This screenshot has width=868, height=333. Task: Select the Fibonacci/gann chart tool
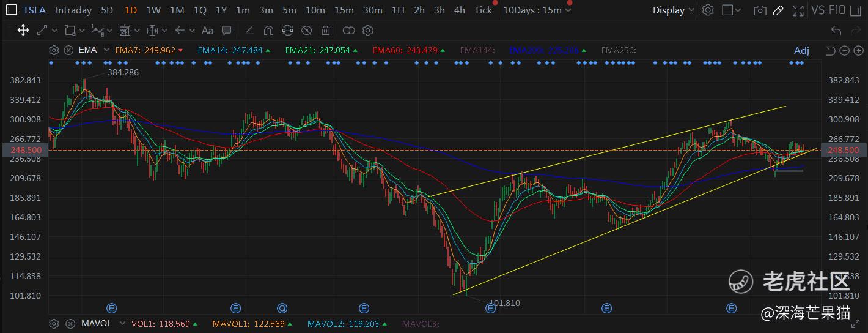[x=125, y=30]
